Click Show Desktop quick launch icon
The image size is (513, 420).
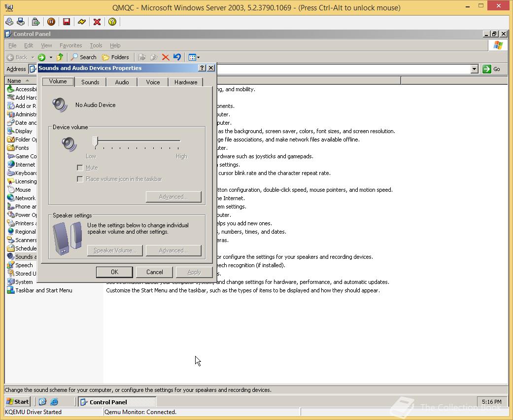click(x=42, y=402)
